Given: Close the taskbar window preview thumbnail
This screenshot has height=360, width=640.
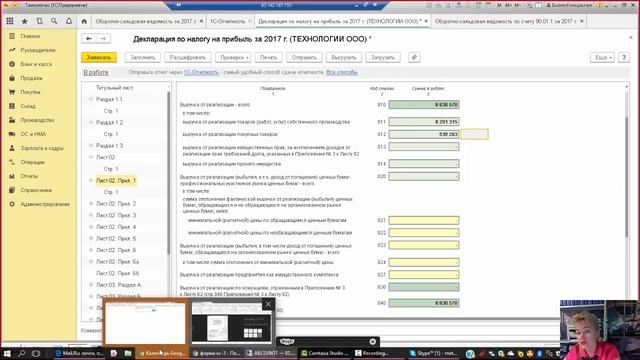Looking at the screenshot, I should click(x=268, y=304).
